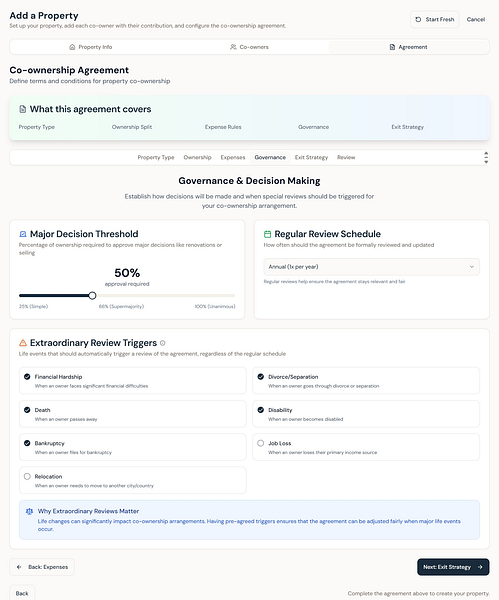Click the scale icon on Why Extraordinary Reviews Matter
The width and height of the screenshot is (499, 600).
(29, 511)
